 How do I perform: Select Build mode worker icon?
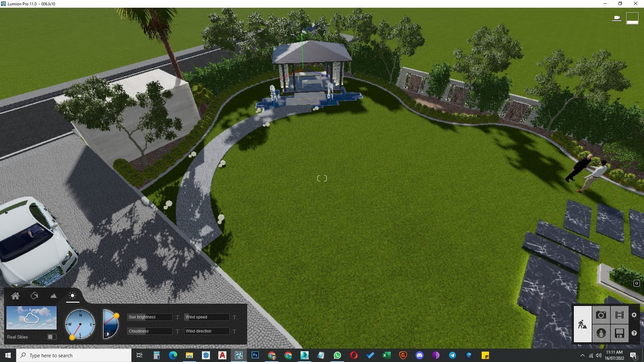[x=582, y=324]
